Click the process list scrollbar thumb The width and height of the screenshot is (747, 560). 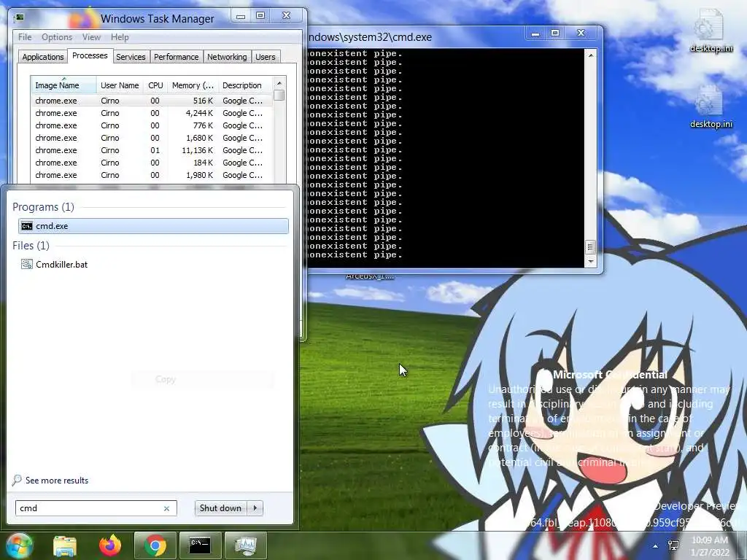point(279,96)
